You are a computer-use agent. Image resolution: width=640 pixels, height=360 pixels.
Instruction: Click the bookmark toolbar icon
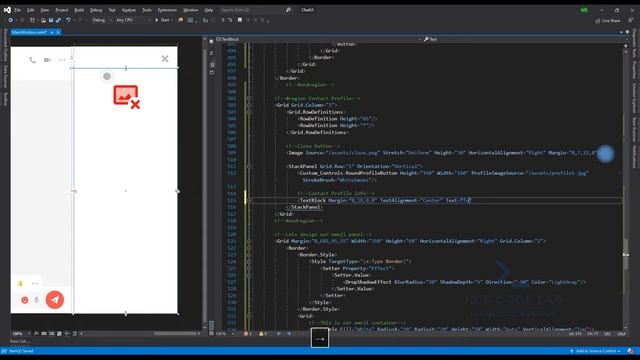coord(240,20)
